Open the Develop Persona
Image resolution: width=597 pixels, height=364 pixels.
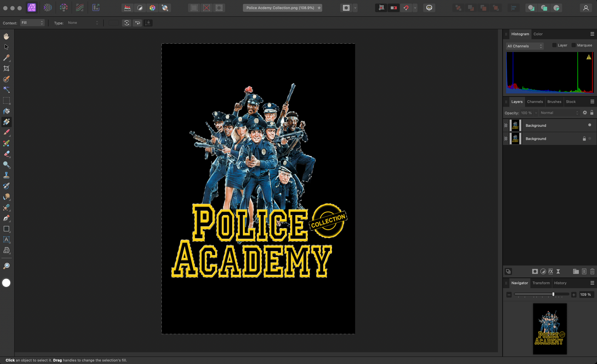pyautogui.click(x=64, y=8)
